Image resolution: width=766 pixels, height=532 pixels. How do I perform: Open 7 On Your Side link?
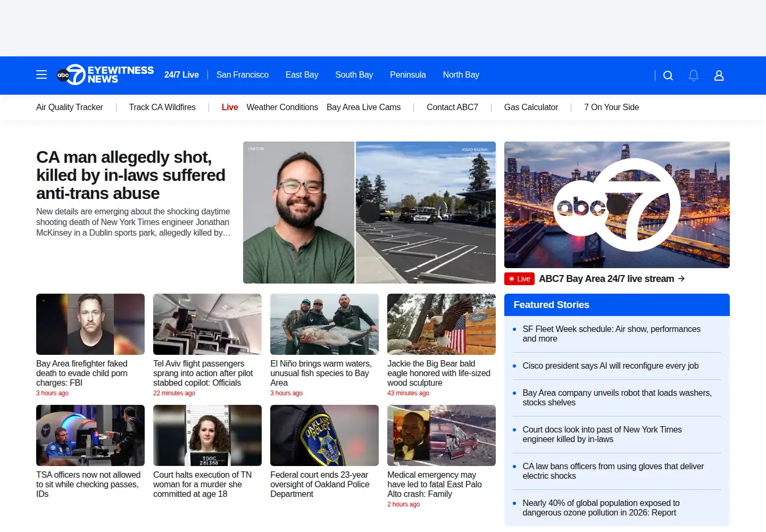tap(612, 107)
